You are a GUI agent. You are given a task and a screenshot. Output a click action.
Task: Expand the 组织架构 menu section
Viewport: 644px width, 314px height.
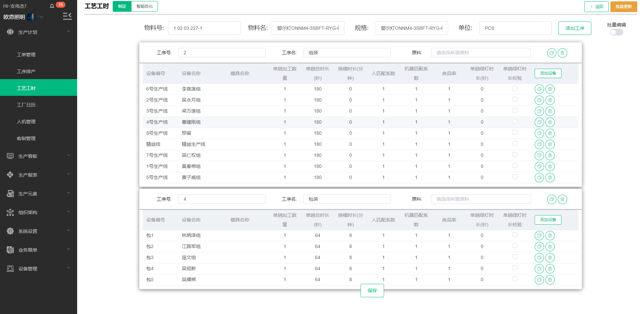(x=68, y=211)
